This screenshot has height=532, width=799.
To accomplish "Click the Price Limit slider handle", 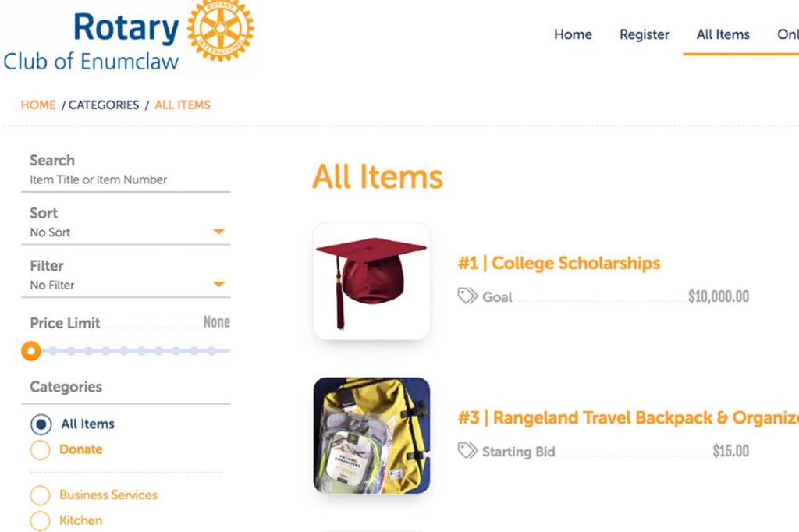I will pos(31,351).
